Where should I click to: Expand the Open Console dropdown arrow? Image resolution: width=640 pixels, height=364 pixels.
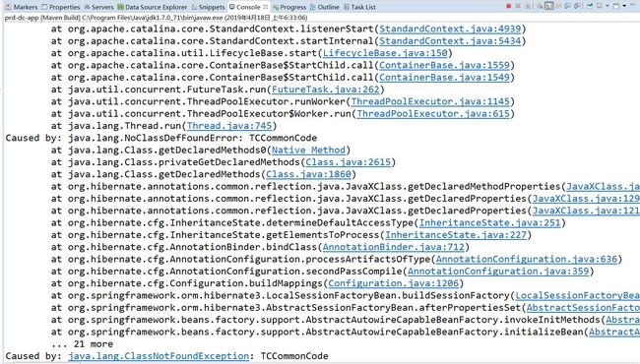[624, 6]
